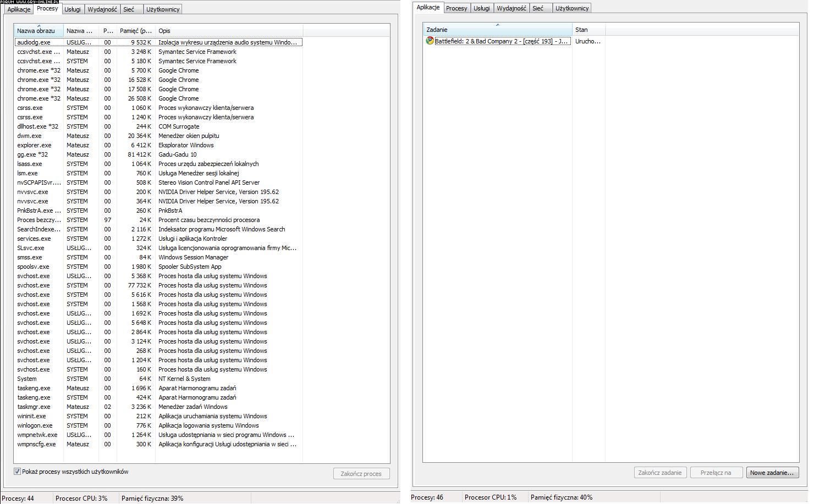Click 'Przełącz na' button
Viewport: 825px width, 504px height.
click(716, 473)
